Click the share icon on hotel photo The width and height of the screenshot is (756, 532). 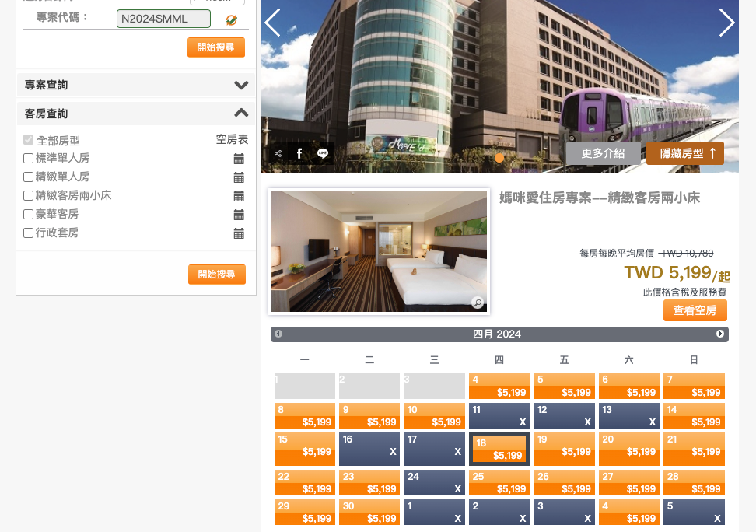tap(278, 154)
